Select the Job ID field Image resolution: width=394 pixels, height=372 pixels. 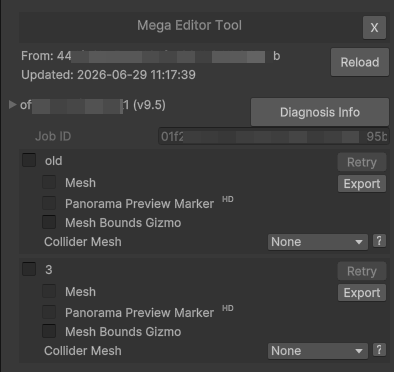point(273,136)
